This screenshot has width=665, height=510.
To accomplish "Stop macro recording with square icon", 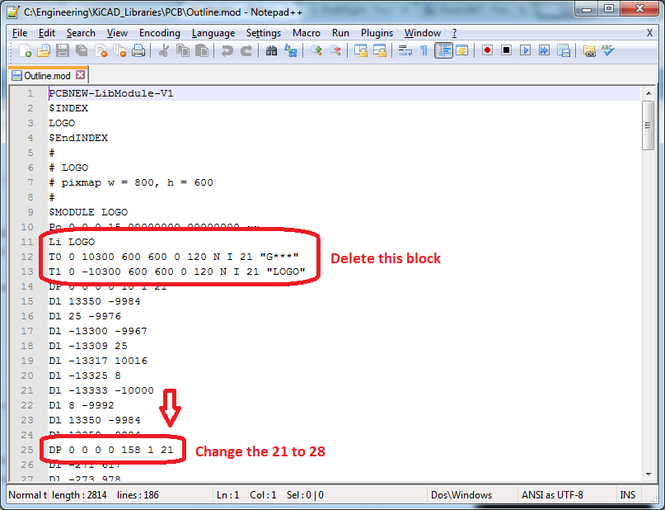I will pos(506,50).
